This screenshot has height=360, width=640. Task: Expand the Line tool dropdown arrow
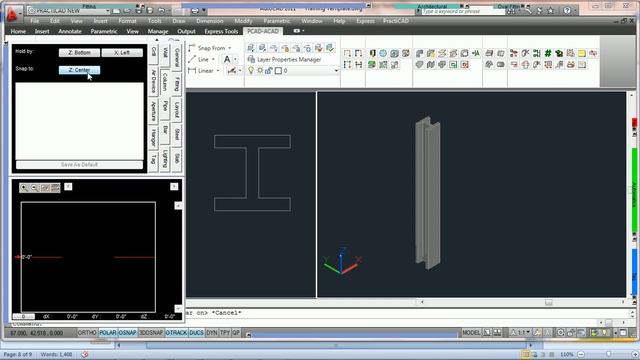213,60
